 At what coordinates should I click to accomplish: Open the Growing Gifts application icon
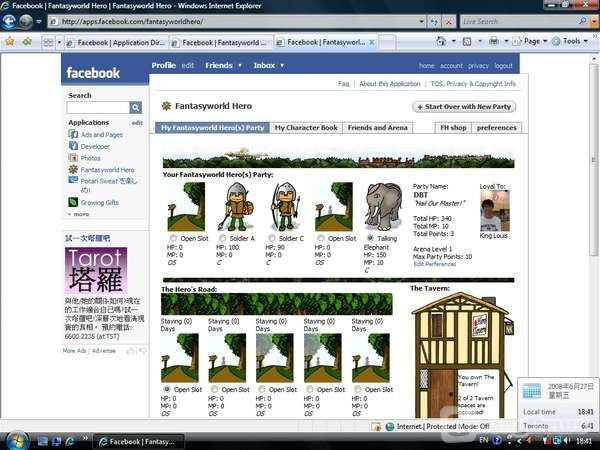[x=73, y=202]
